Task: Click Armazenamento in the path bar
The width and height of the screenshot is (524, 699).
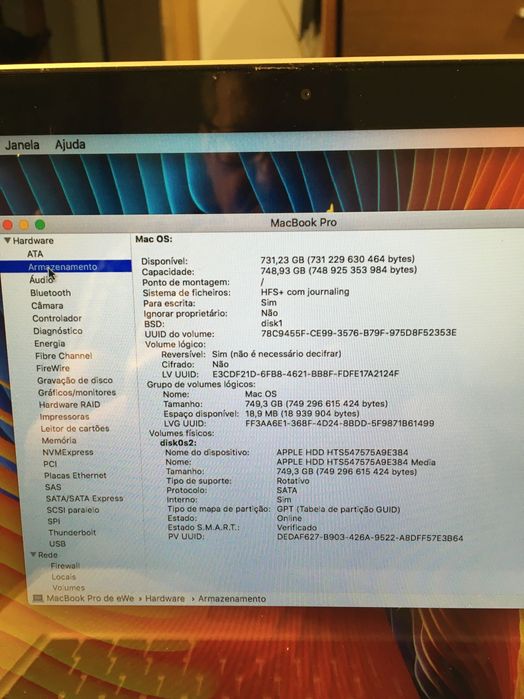Action: 232,599
